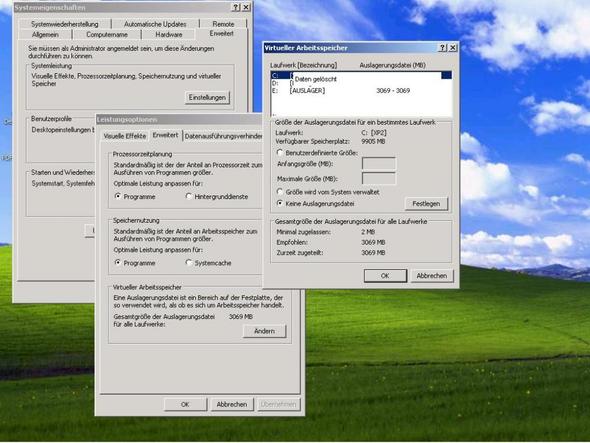Screen dimensions: 590x443
Task: Switch to the Automatische Updates tab
Action: coord(155,24)
